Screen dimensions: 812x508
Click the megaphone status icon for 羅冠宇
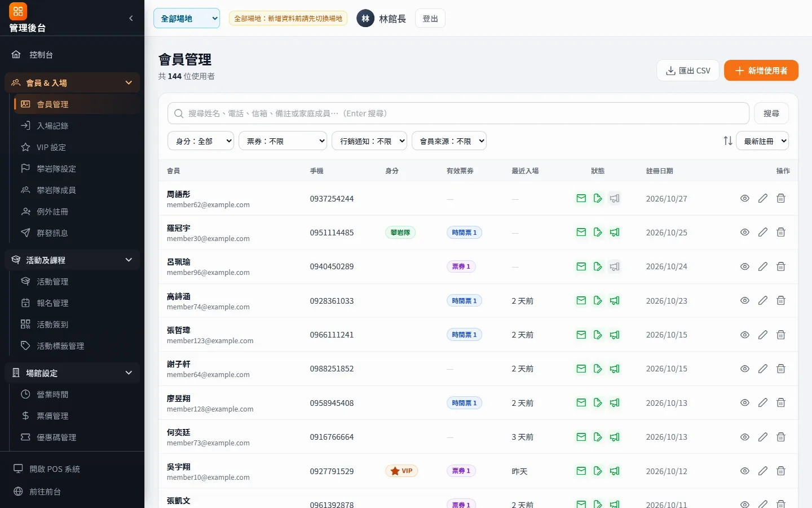615,233
